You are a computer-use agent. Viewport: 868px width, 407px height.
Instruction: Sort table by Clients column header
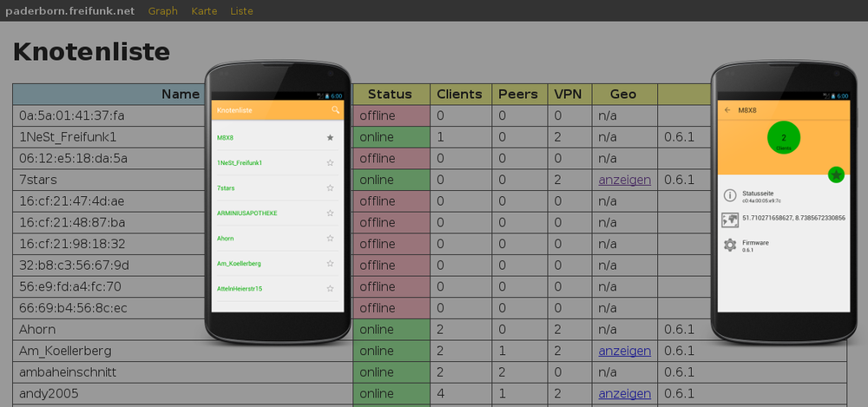tap(459, 94)
